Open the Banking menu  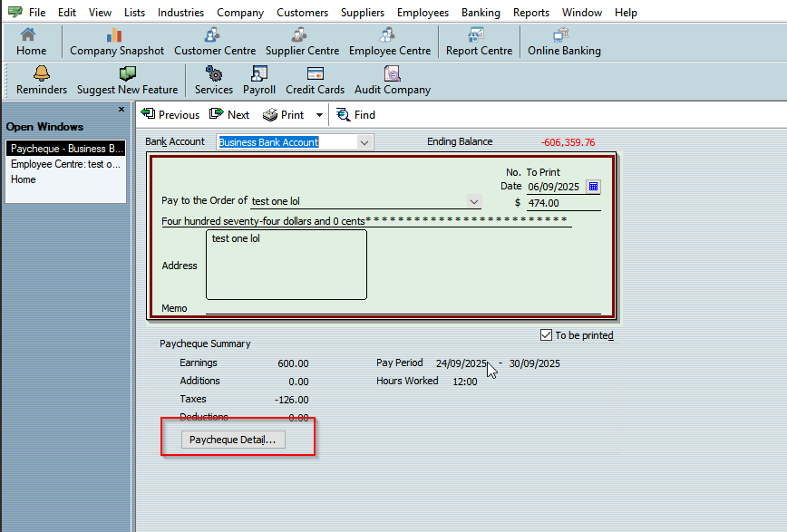[x=481, y=12]
